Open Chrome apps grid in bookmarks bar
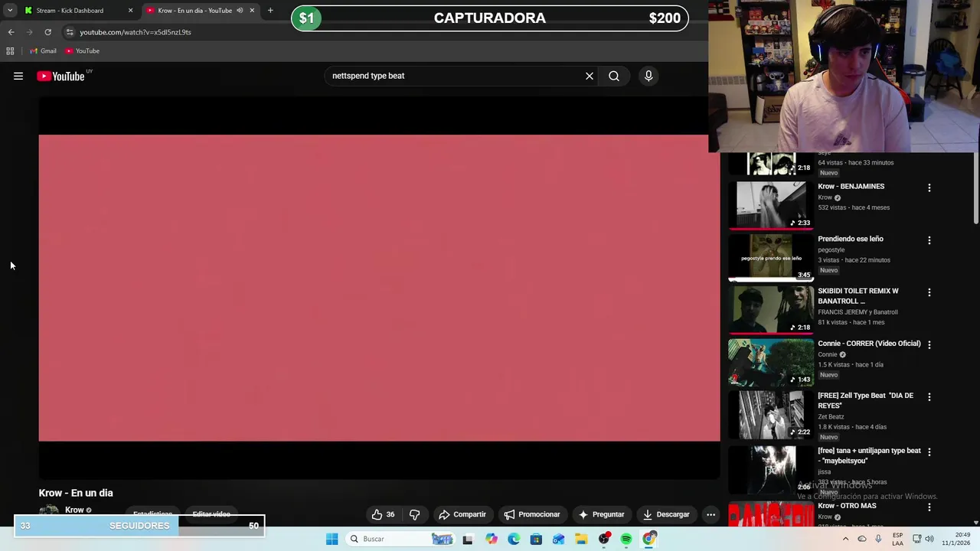This screenshot has height=551, width=980. 10,51
